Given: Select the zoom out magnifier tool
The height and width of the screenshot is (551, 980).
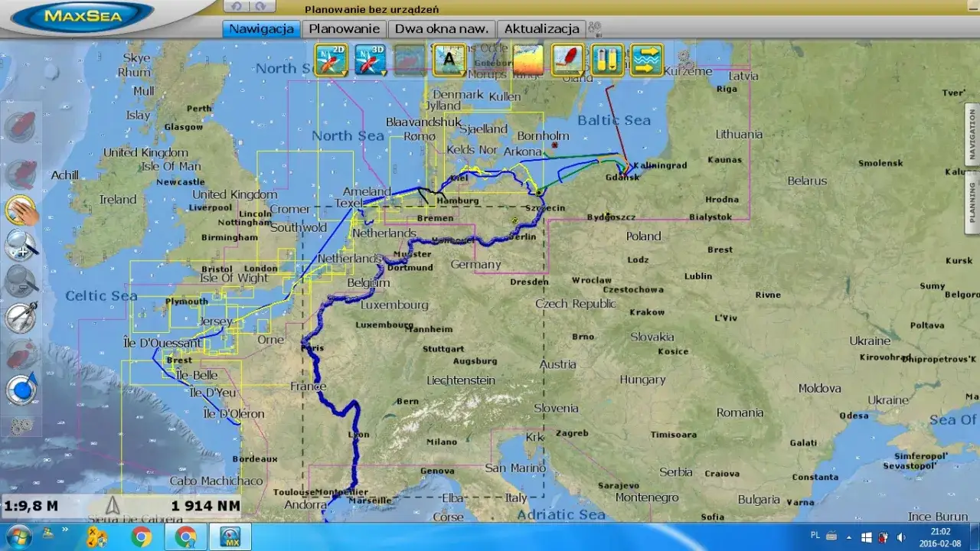Looking at the screenshot, I should click(x=21, y=281).
